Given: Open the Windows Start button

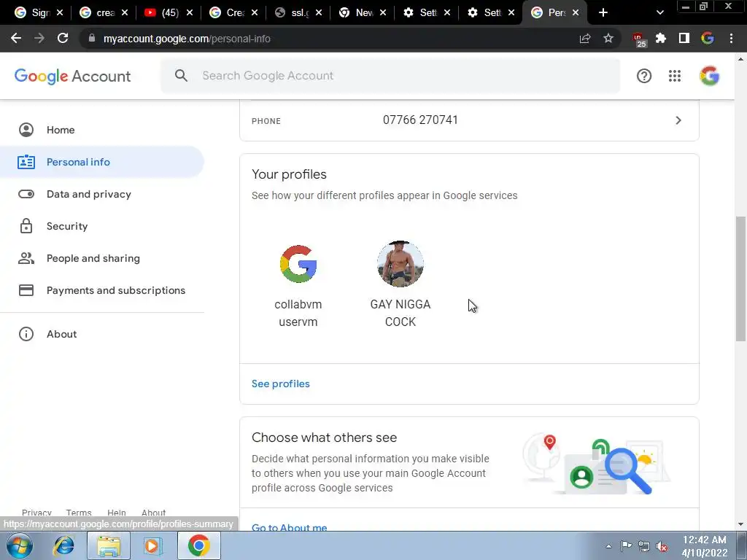Looking at the screenshot, I should point(20,545).
